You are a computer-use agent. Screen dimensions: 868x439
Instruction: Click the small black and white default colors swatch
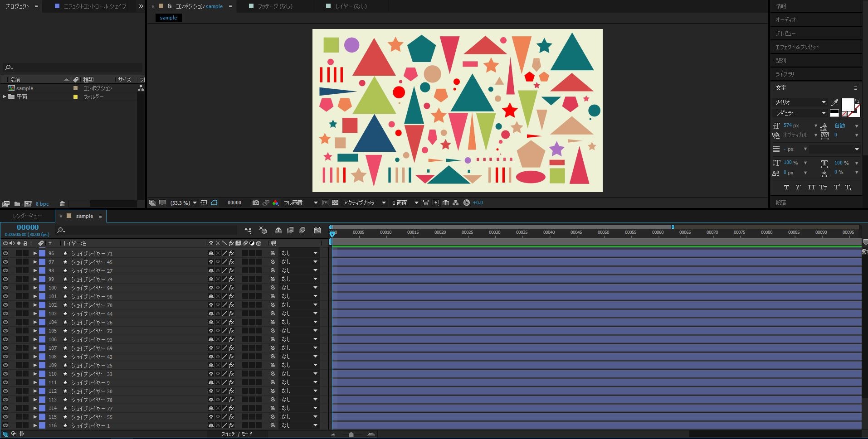point(834,113)
